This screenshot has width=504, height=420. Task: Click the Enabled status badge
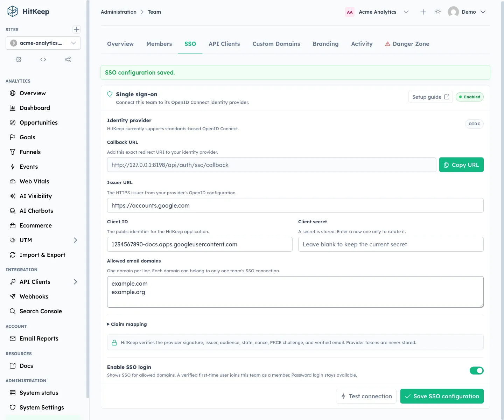(470, 97)
